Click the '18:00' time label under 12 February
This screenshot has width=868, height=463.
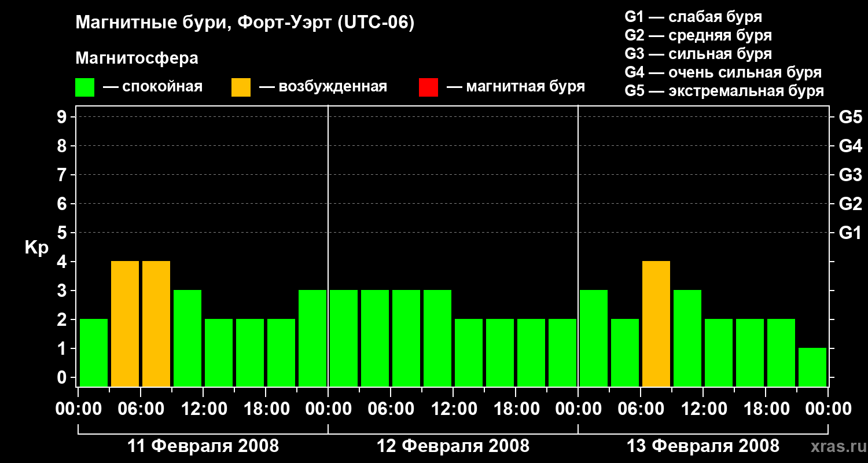(x=516, y=409)
